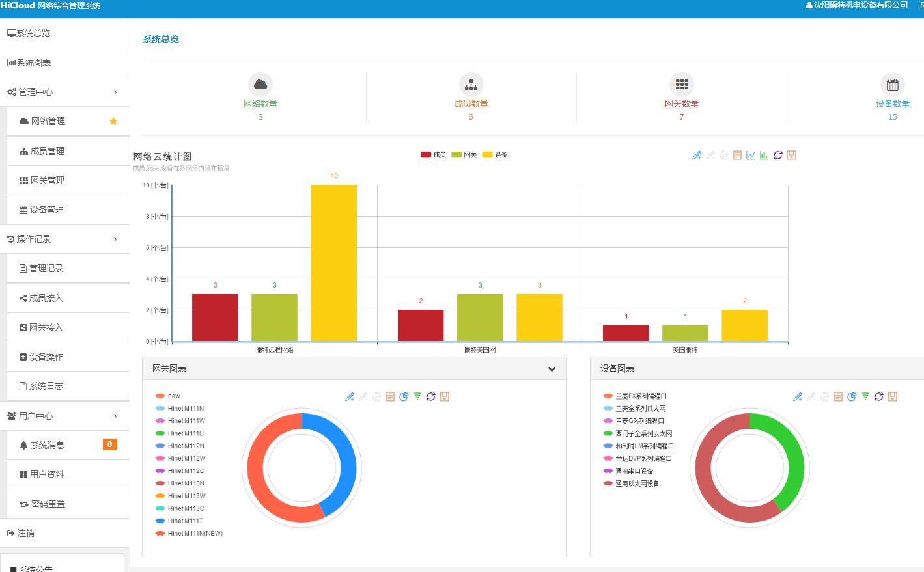Switch 网络云统计图 to bar chart
The height and width of the screenshot is (572, 924).
coord(764,155)
